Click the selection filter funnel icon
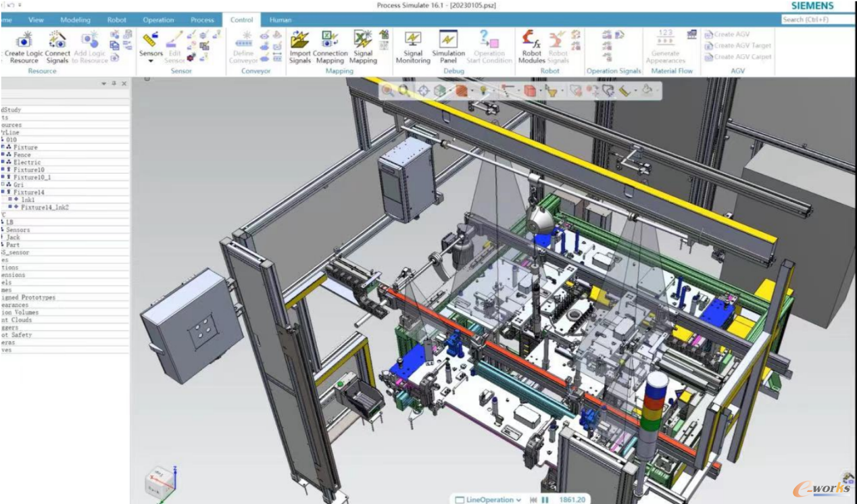 click(x=552, y=91)
